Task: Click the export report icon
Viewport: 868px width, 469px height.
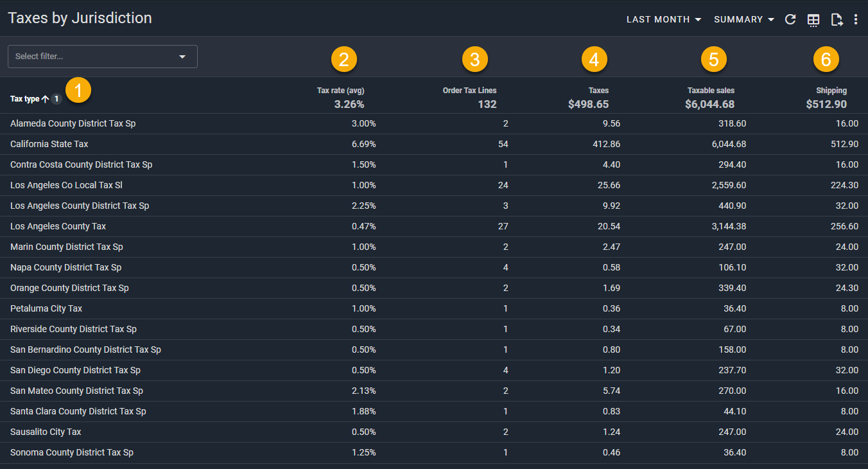Action: tap(837, 19)
